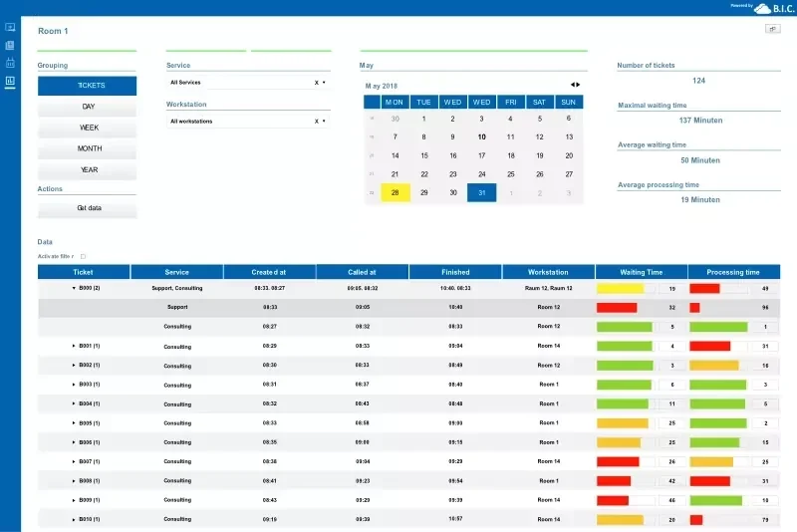The image size is (797, 532).
Task: Go to previous month in calendar
Action: tap(572, 85)
